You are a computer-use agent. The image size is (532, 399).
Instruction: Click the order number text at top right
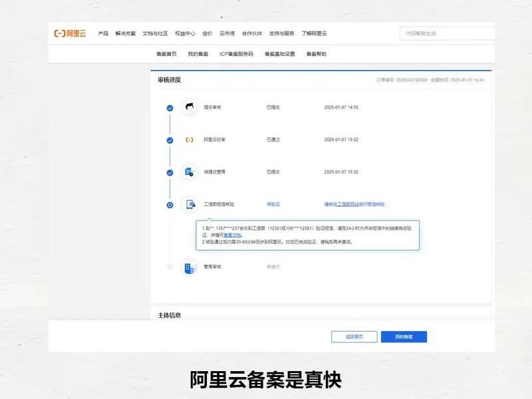(402, 80)
